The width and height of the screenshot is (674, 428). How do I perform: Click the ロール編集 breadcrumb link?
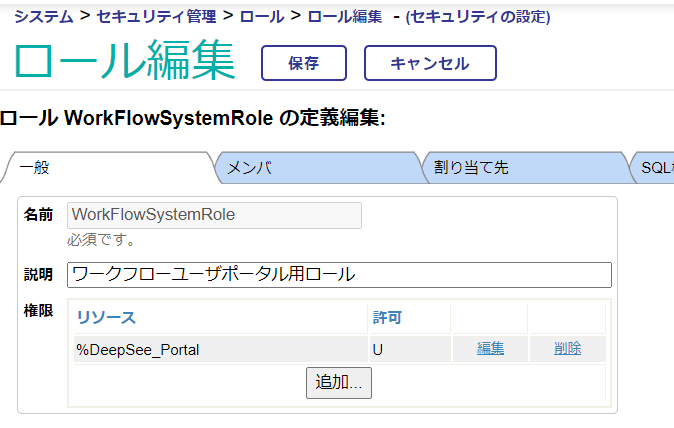point(344,16)
